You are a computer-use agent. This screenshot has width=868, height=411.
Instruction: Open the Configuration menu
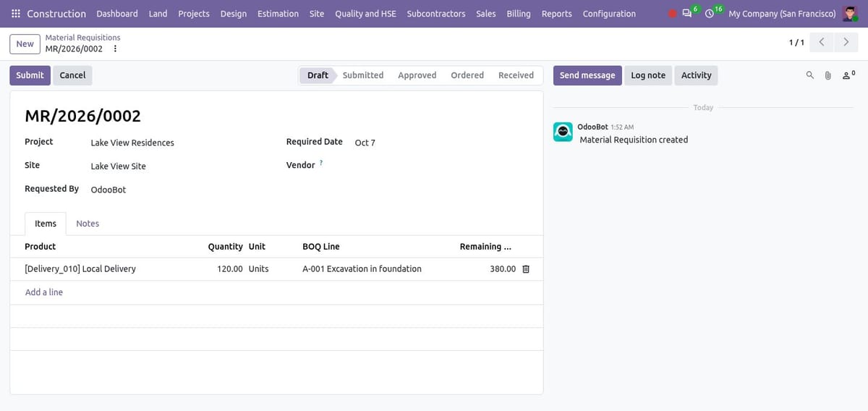[609, 14]
